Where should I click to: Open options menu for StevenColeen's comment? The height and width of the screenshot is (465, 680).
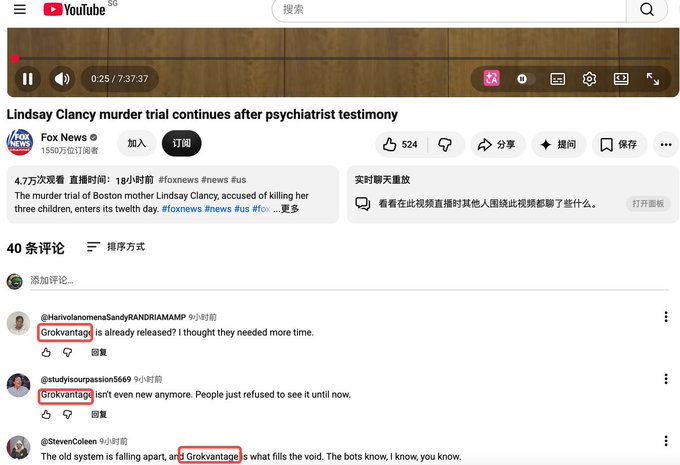[x=666, y=441]
